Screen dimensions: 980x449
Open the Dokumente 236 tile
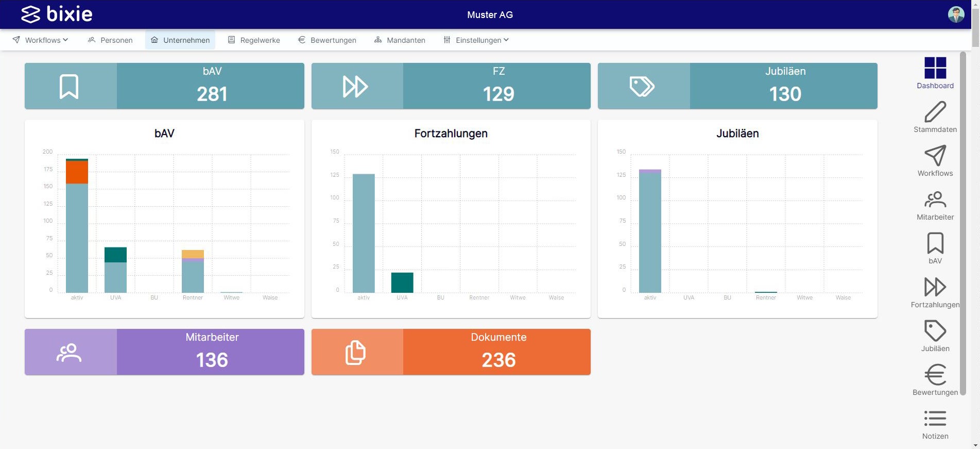(451, 352)
